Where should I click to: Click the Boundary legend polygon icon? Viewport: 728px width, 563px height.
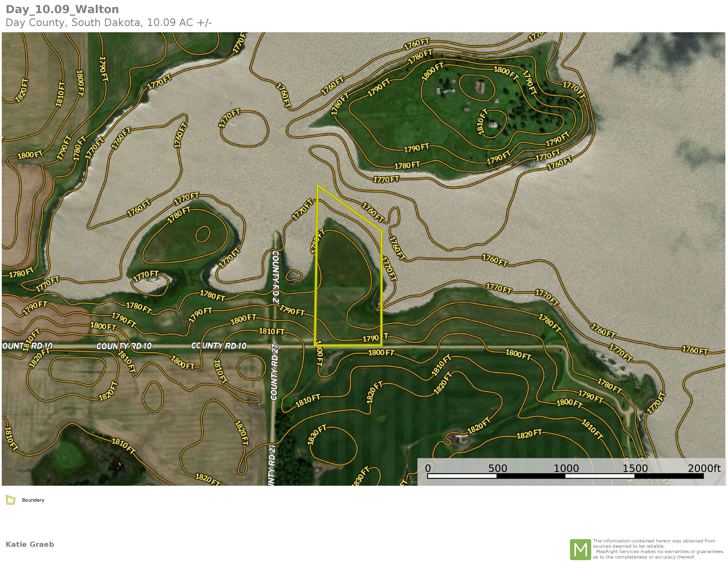click(x=11, y=500)
